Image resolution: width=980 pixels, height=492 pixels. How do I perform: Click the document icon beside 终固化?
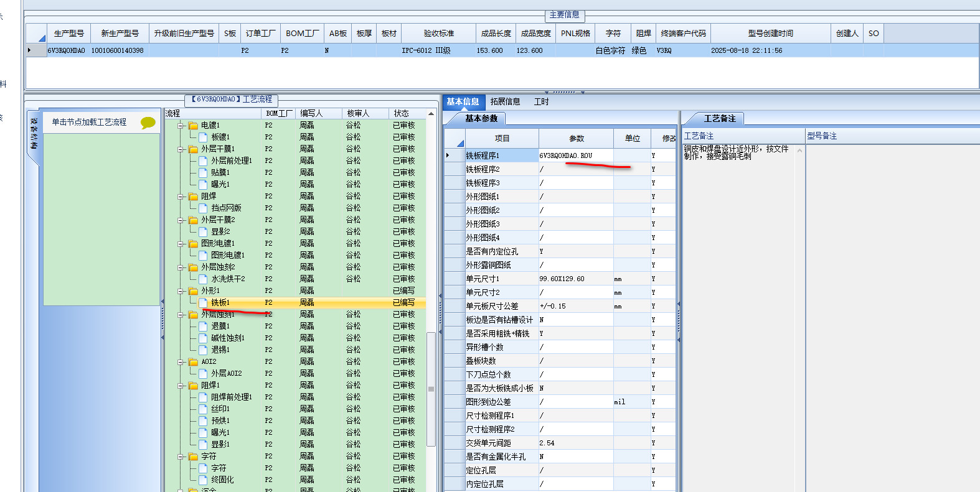point(203,480)
